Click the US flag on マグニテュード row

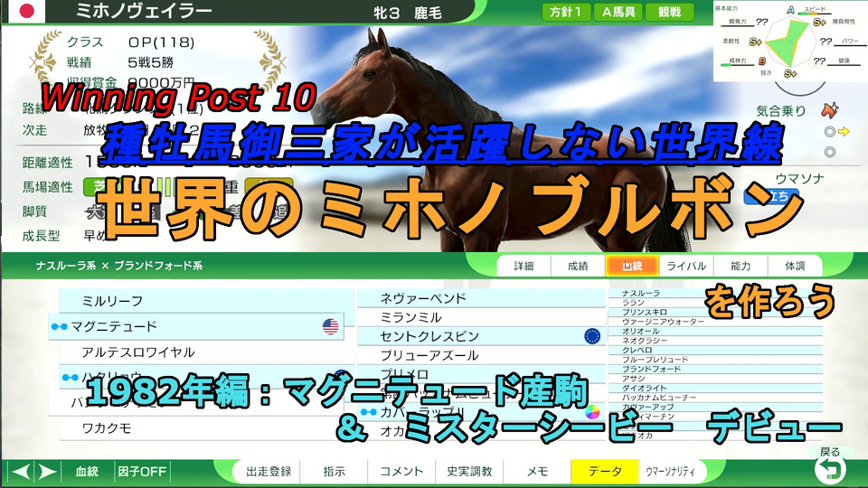331,326
